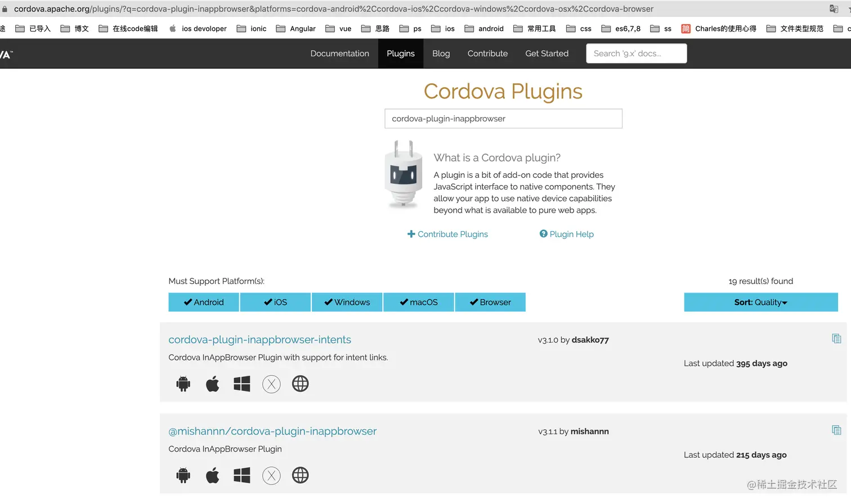Open the Get Started nav item

[547, 53]
